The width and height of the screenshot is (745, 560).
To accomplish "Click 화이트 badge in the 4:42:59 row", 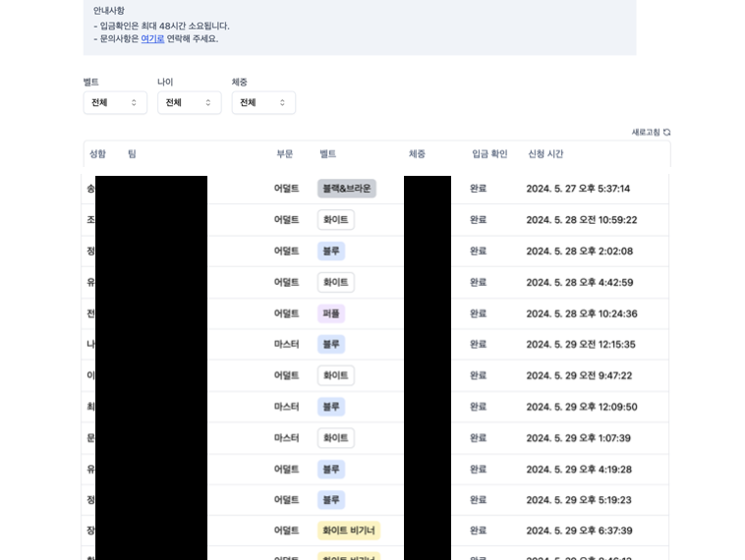I will tap(336, 282).
